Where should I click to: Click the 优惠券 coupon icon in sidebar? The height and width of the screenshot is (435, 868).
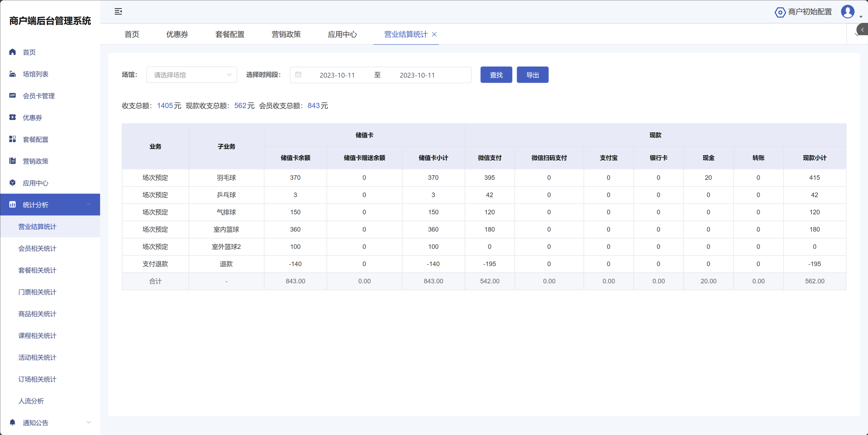pos(13,117)
